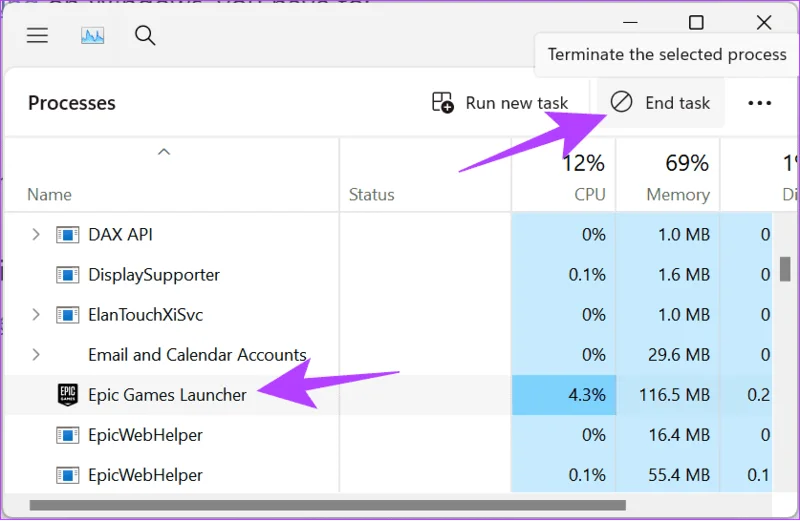Click the DisplaySupporter process icon
The image size is (800, 521).
coord(67,275)
